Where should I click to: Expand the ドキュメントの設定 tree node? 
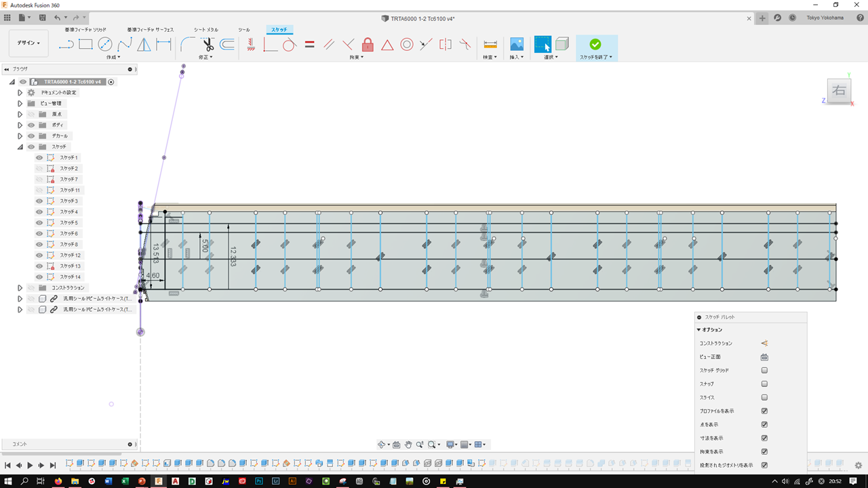[20, 92]
